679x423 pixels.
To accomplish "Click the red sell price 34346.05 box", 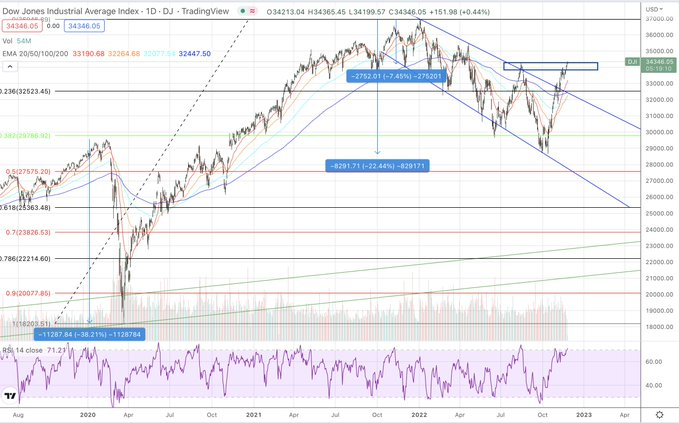I will pos(22,26).
